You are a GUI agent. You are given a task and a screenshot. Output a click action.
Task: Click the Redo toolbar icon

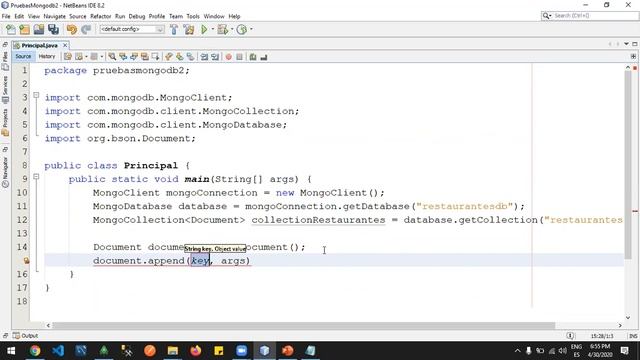pyautogui.click(x=86, y=29)
